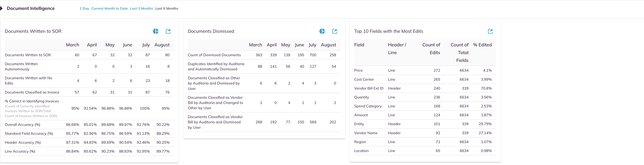Click the Spend Category field row
Viewport: 644px width, 165px height.
pos(425,106)
